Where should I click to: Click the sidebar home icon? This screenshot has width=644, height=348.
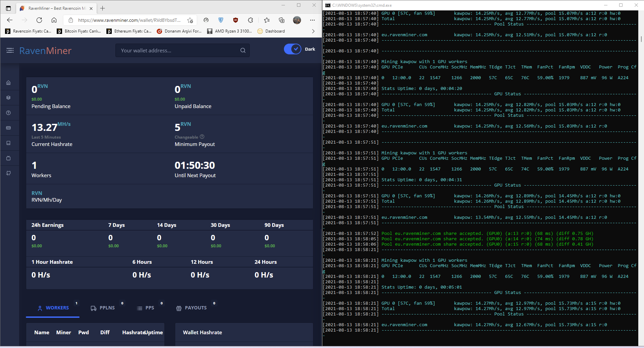pos(8,83)
